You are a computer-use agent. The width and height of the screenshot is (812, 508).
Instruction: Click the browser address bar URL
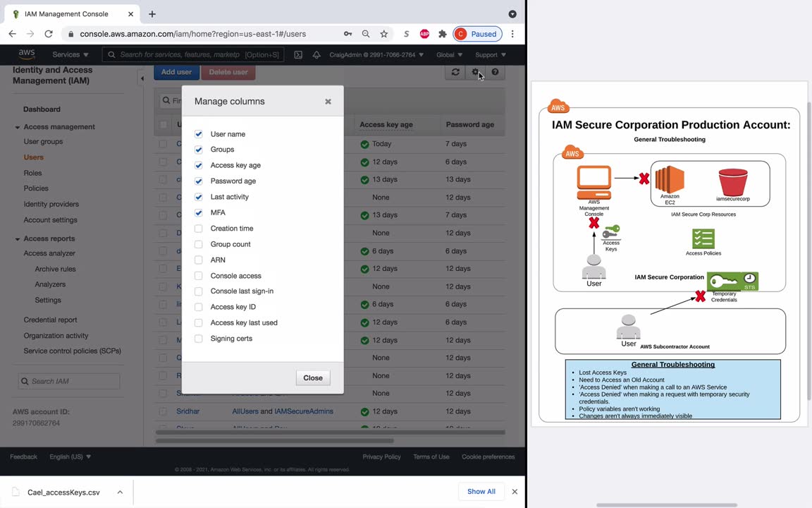(x=192, y=34)
